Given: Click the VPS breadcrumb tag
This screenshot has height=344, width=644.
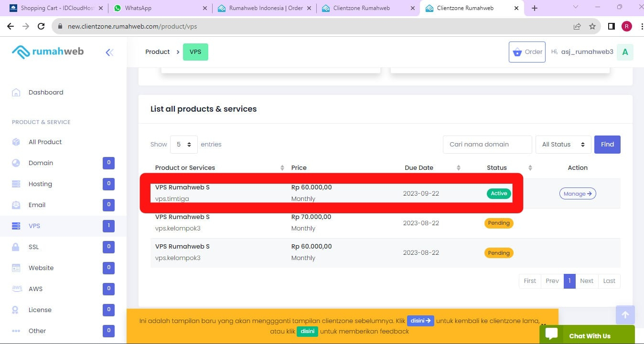Looking at the screenshot, I should pyautogui.click(x=195, y=52).
